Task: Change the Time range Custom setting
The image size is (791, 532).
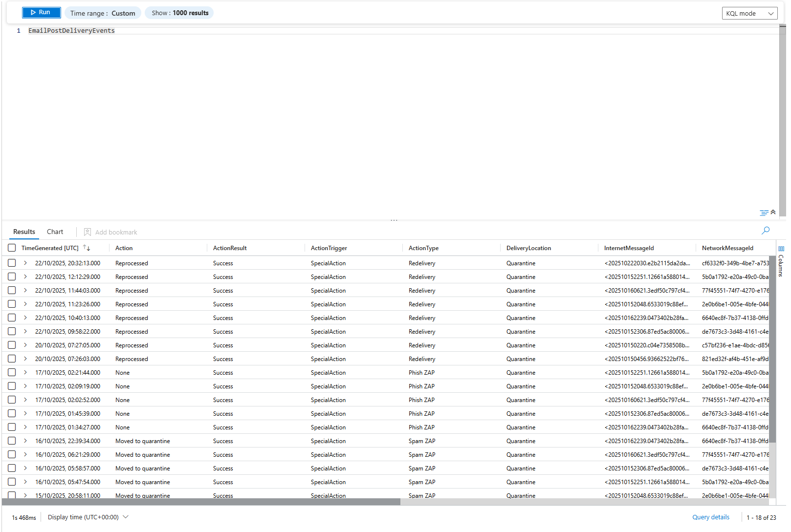Action: pos(103,13)
